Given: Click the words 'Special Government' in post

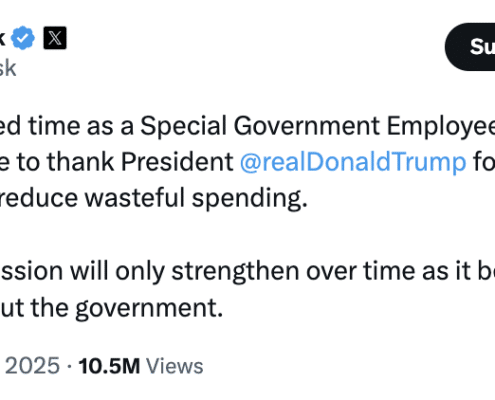Looking at the screenshot, I should pos(260,126).
